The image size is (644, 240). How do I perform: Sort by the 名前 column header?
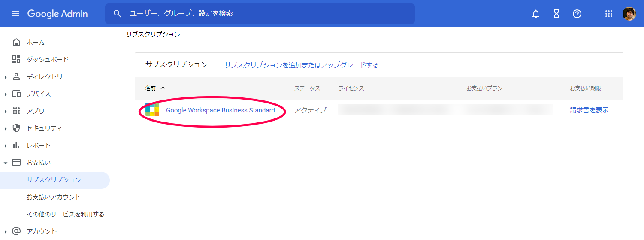tap(151, 88)
